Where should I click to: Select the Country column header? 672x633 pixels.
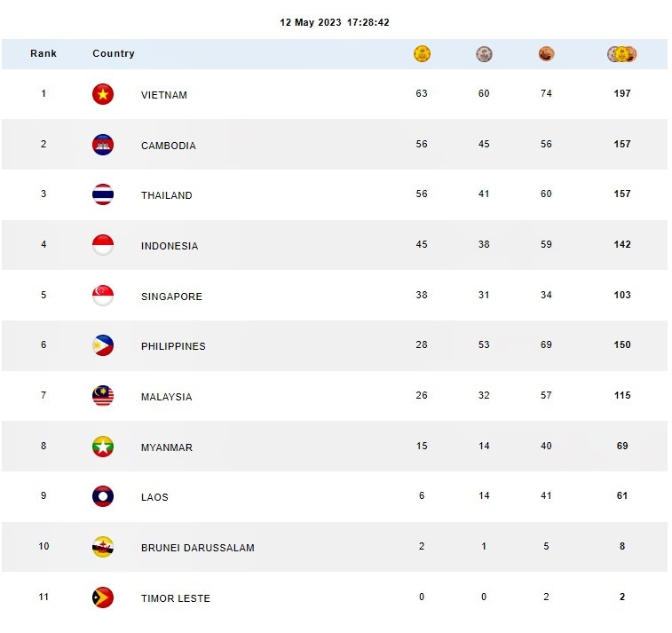point(114,54)
